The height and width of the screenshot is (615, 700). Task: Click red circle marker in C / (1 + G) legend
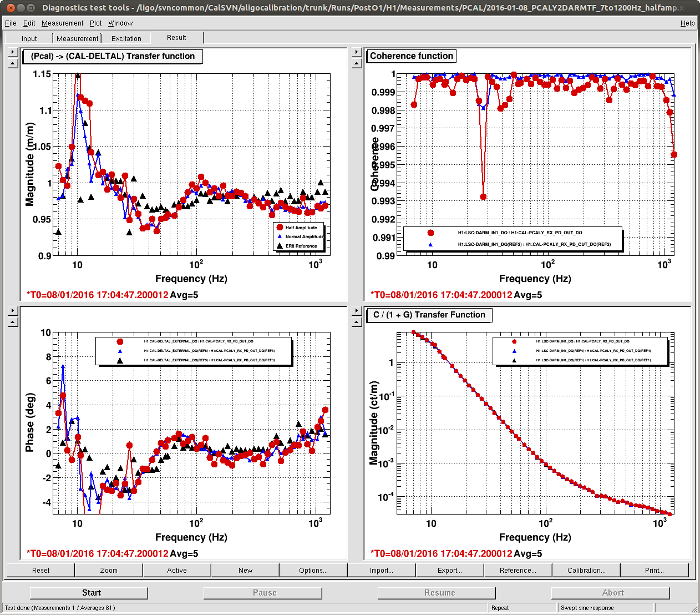coord(514,341)
